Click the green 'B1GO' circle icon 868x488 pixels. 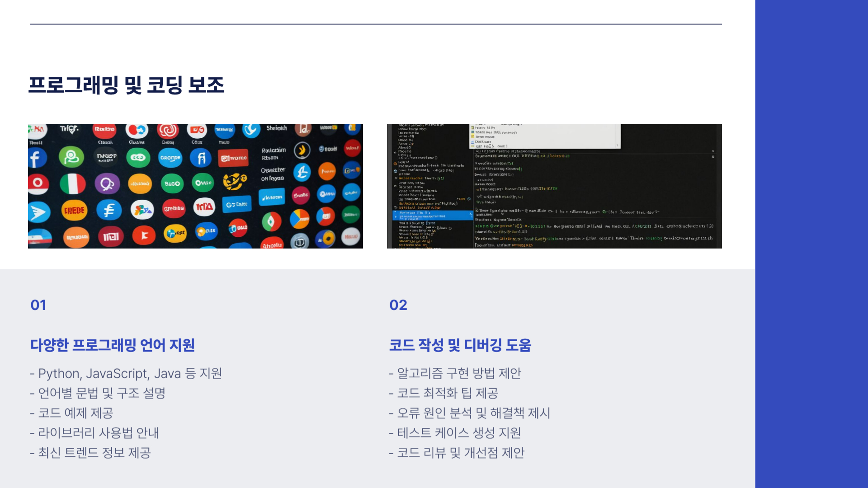click(x=172, y=184)
